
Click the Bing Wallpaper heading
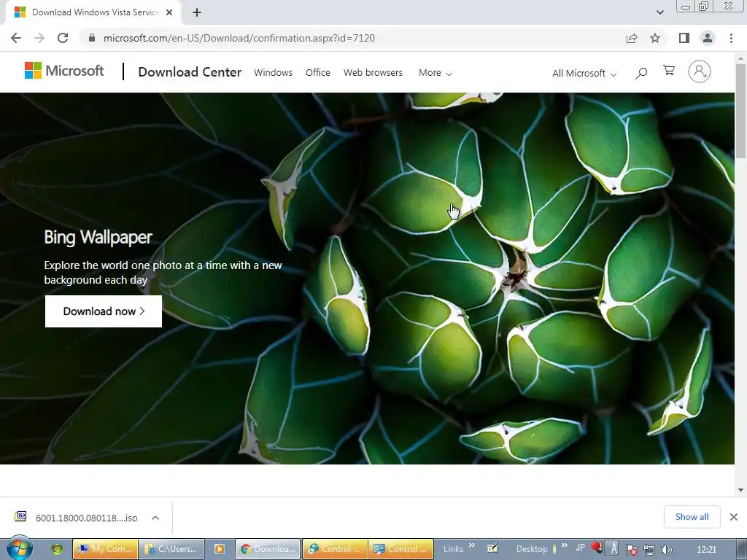pos(98,237)
